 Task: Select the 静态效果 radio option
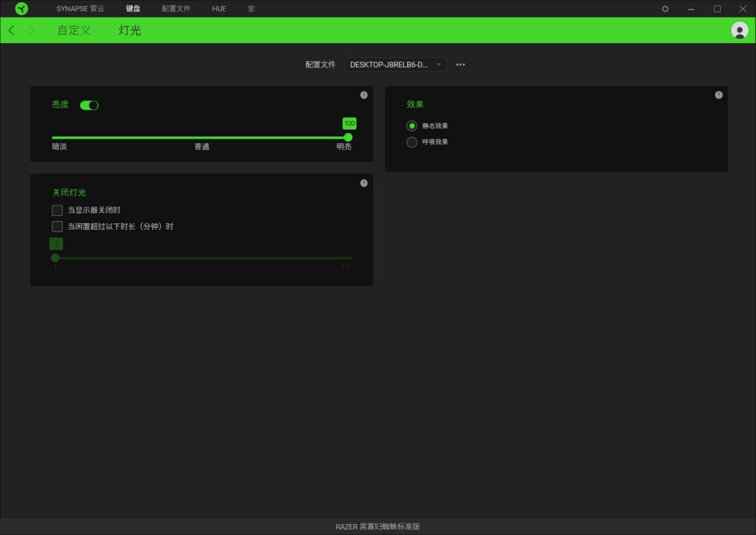[412, 126]
